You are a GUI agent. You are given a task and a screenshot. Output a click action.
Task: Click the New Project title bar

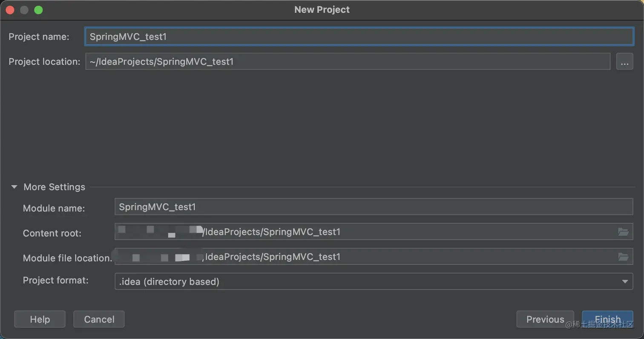pos(322,10)
